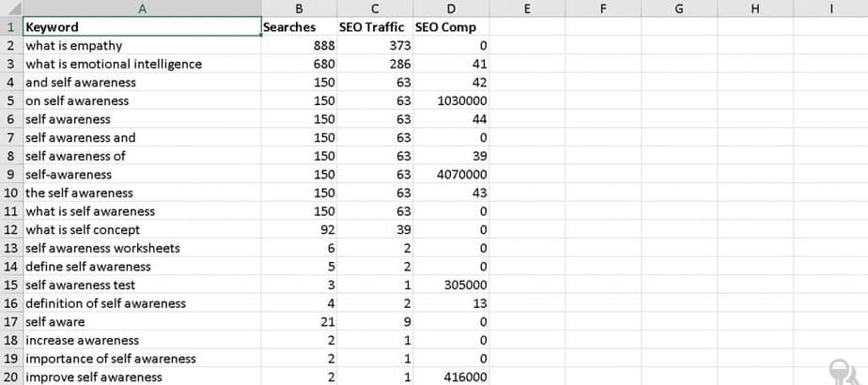The height and width of the screenshot is (385, 868).
Task: Select row 12 header
Action: point(11,229)
